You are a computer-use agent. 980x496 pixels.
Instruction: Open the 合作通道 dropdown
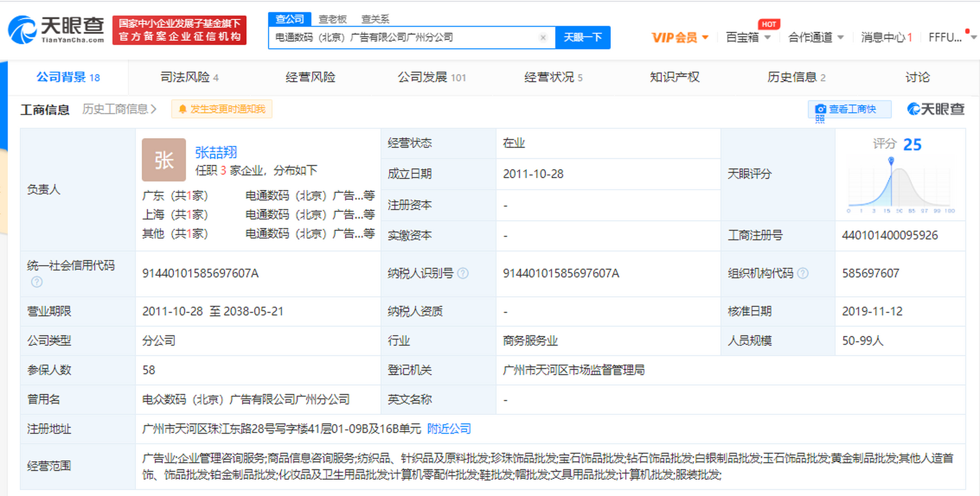pyautogui.click(x=816, y=38)
